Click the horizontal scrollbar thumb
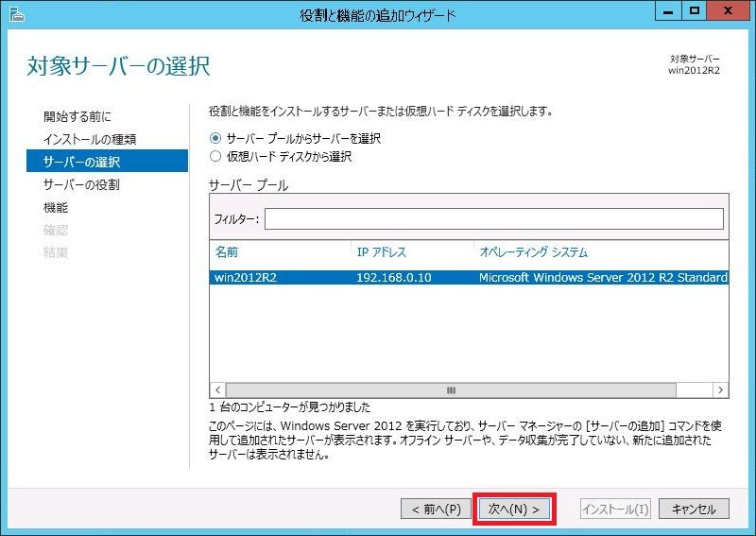Viewport: 756px width, 536px height. point(451,389)
